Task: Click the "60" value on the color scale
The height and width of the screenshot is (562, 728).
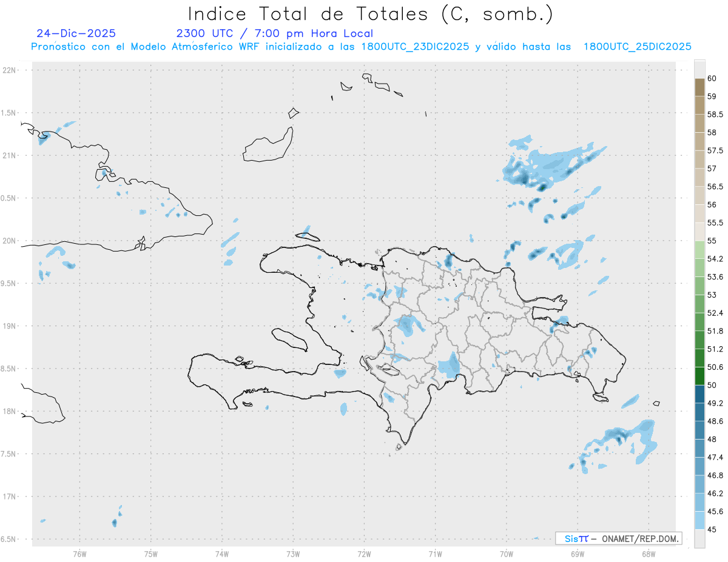Action: coord(712,78)
